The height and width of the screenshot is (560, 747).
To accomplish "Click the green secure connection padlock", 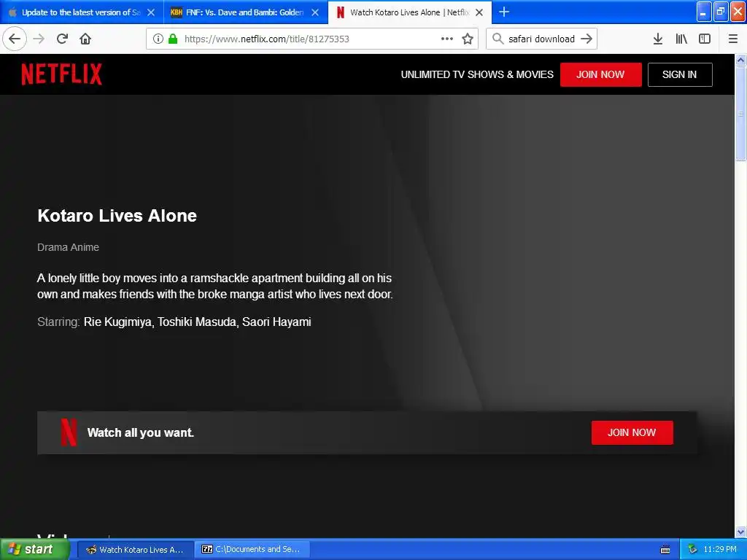I will (174, 39).
